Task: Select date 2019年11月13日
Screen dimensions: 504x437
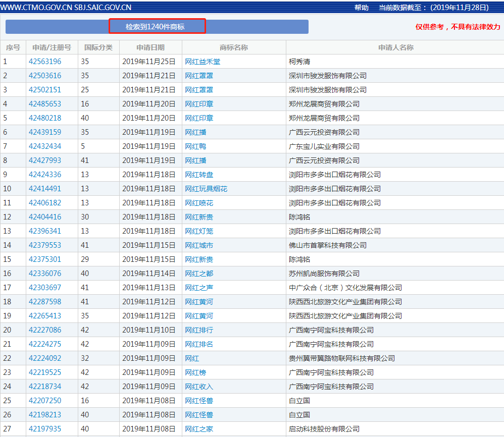Action: coord(149,287)
